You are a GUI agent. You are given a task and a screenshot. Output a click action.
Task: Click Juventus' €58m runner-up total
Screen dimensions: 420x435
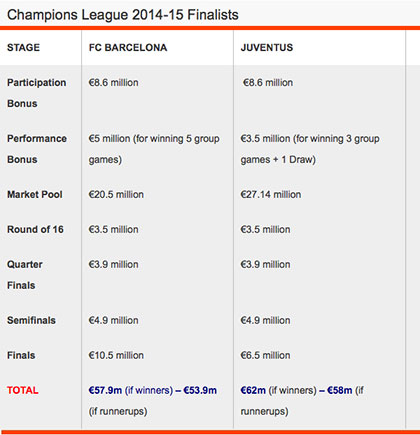340,390
